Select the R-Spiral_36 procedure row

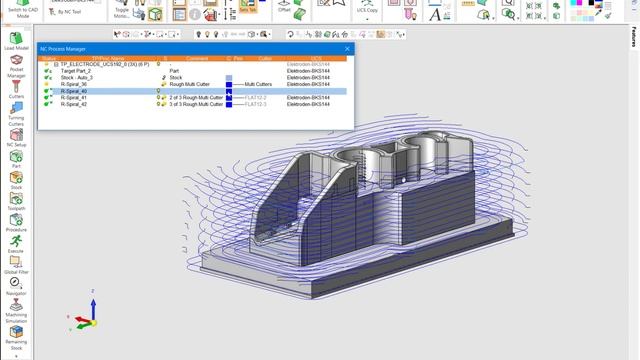(192, 84)
